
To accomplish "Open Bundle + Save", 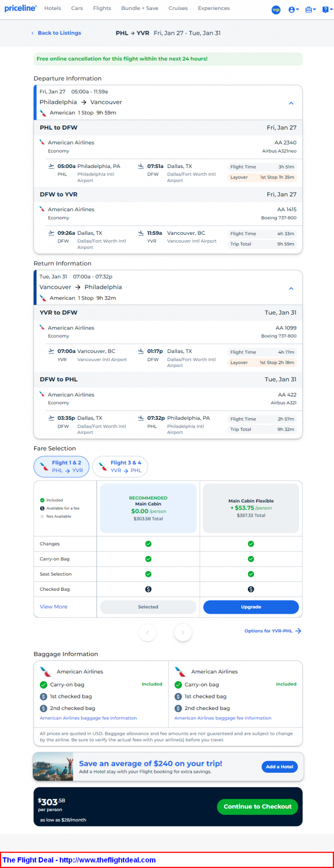I will 140,8.
